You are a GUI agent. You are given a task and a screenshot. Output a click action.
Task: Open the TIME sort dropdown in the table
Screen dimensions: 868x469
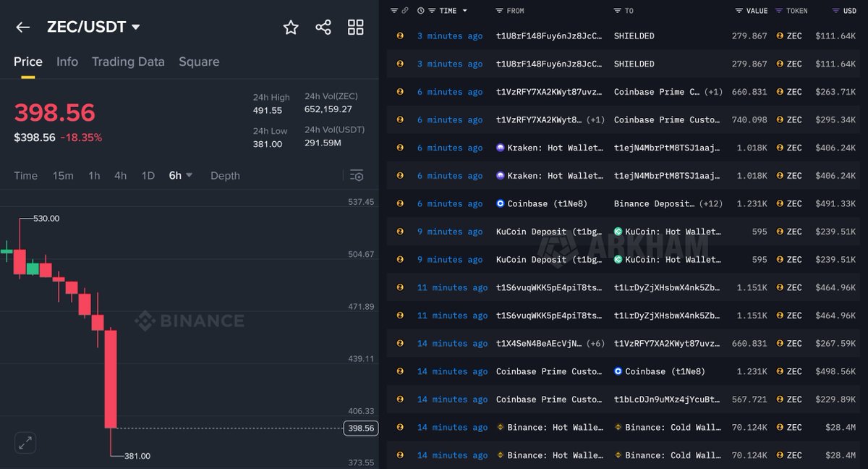pyautogui.click(x=456, y=10)
